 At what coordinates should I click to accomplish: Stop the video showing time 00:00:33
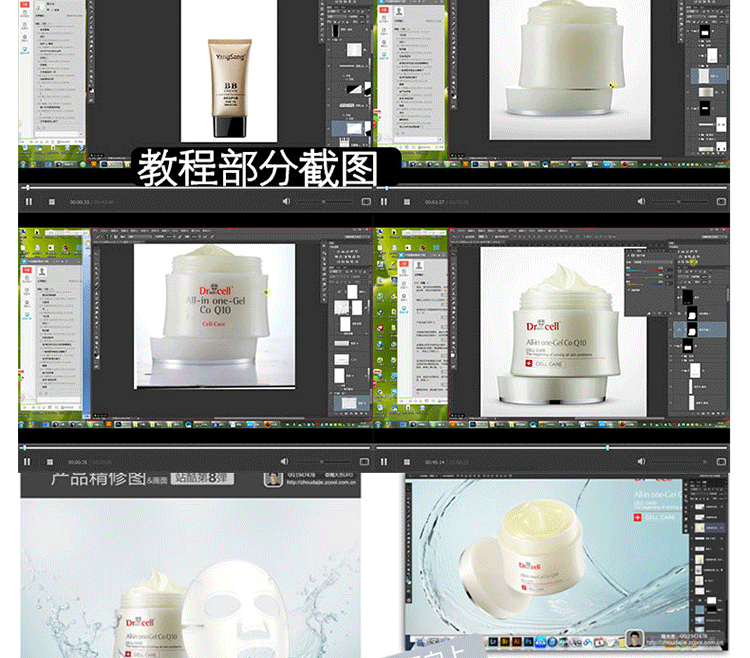[52, 202]
